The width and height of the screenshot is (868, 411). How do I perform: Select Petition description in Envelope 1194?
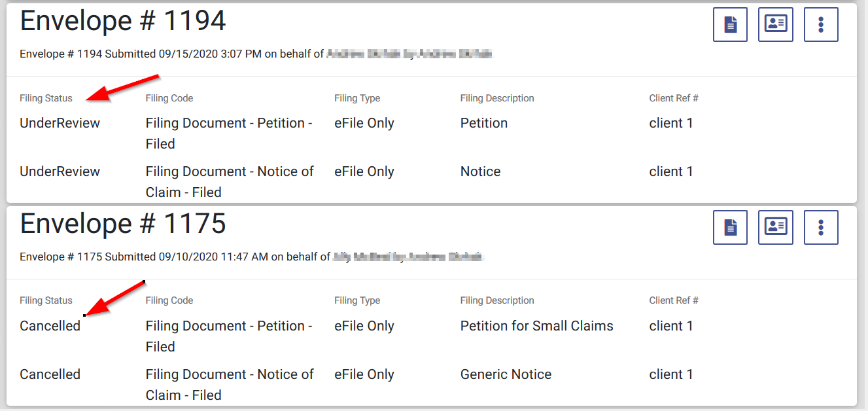click(483, 123)
